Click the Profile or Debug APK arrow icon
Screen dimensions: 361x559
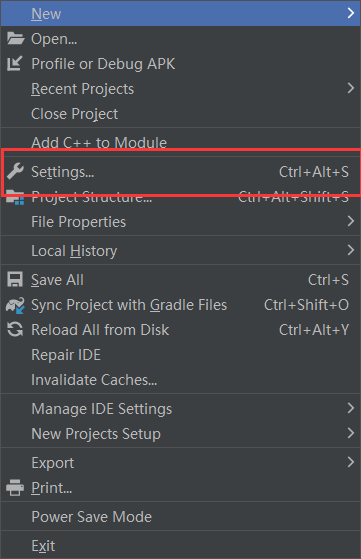[15, 63]
